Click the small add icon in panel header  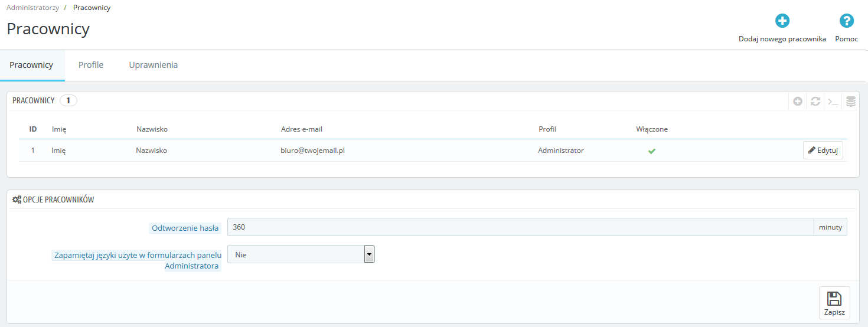[x=797, y=102]
